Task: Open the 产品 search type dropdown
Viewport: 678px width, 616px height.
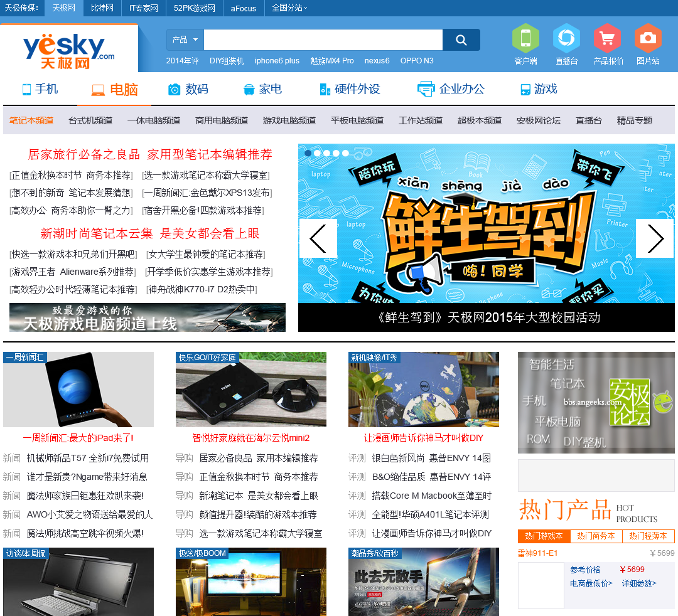Action: coord(185,40)
